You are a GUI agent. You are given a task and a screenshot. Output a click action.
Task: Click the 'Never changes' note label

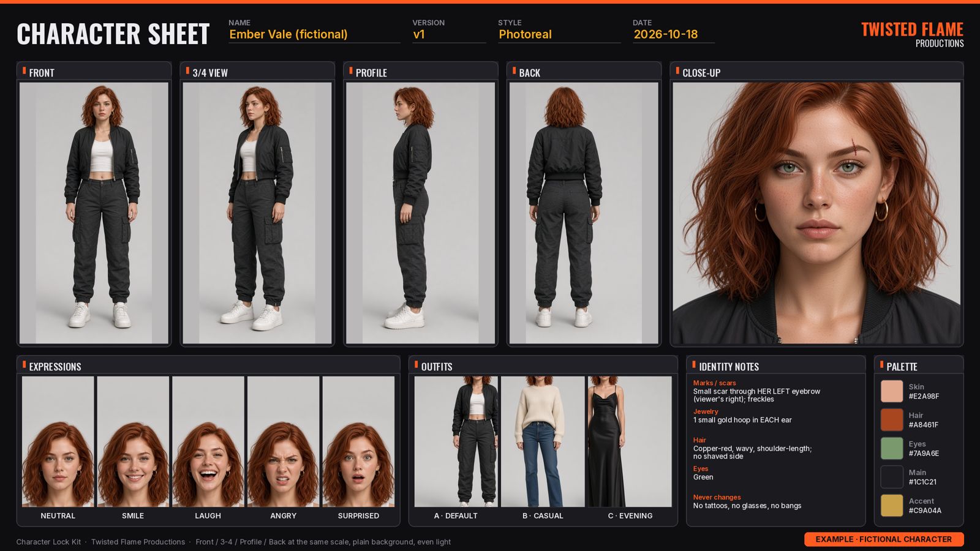point(717,497)
